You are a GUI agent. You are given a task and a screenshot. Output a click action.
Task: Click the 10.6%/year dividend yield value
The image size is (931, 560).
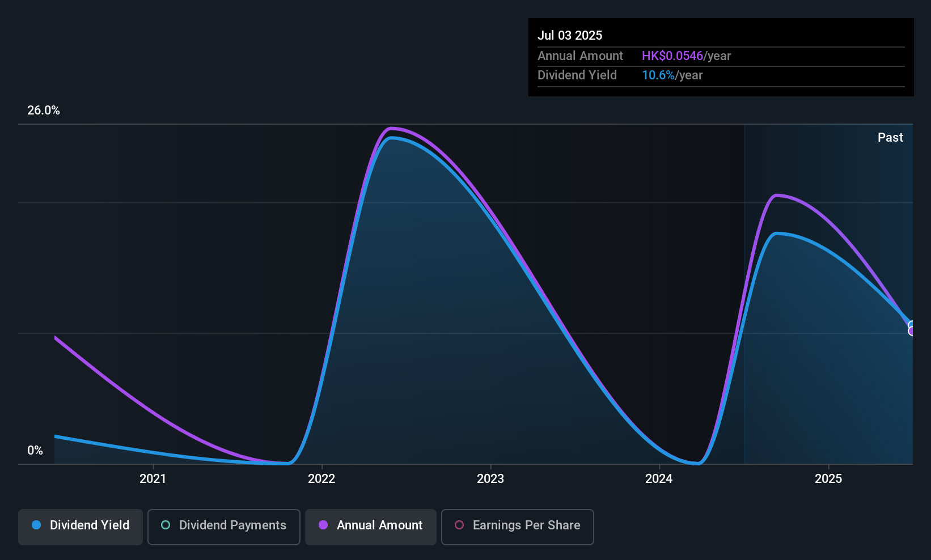[672, 75]
